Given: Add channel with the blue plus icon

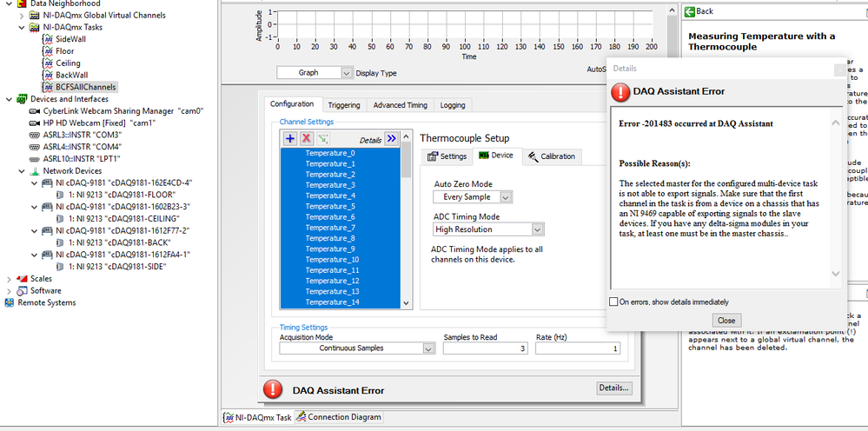Looking at the screenshot, I should (x=289, y=139).
